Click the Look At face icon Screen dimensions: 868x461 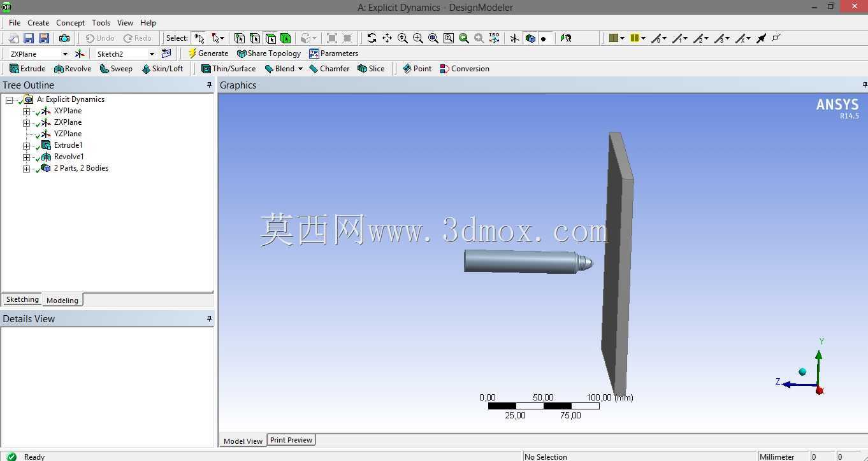[566, 38]
